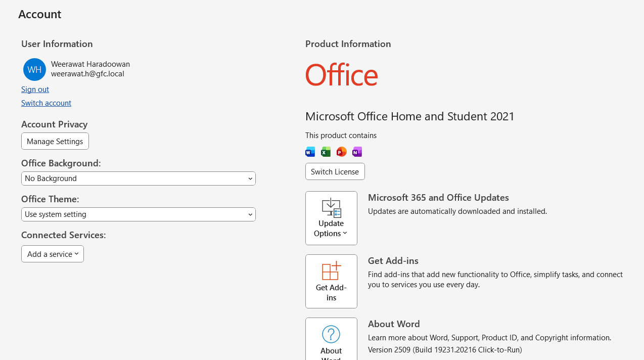Click the PowerPoint app icon
Image resolution: width=644 pixels, height=360 pixels.
pos(342,152)
